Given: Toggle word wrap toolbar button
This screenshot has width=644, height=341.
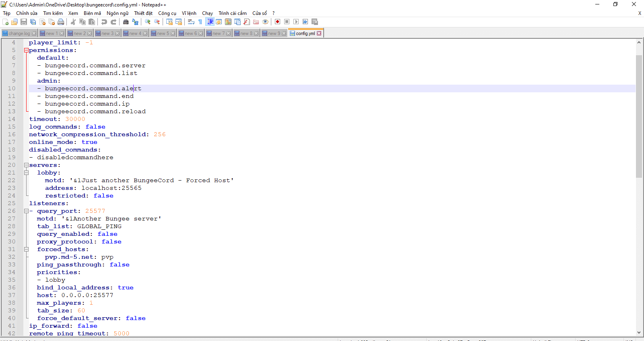Looking at the screenshot, I should pos(191,22).
